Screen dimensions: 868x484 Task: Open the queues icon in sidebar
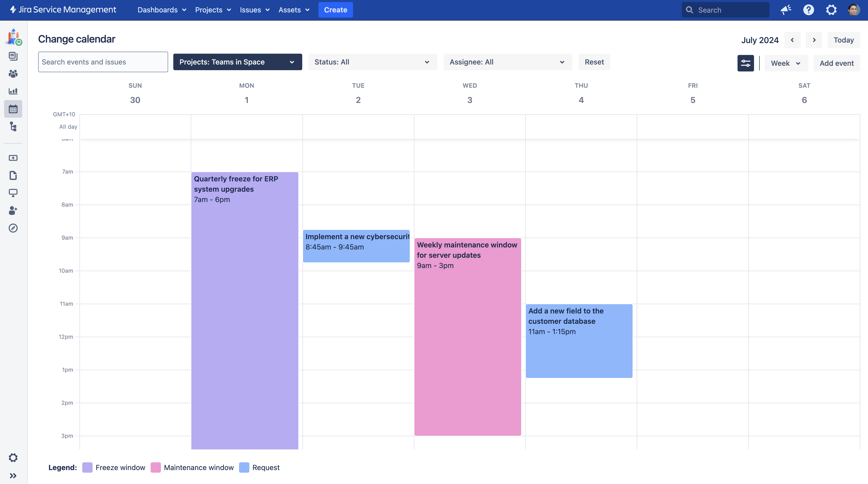[13, 56]
